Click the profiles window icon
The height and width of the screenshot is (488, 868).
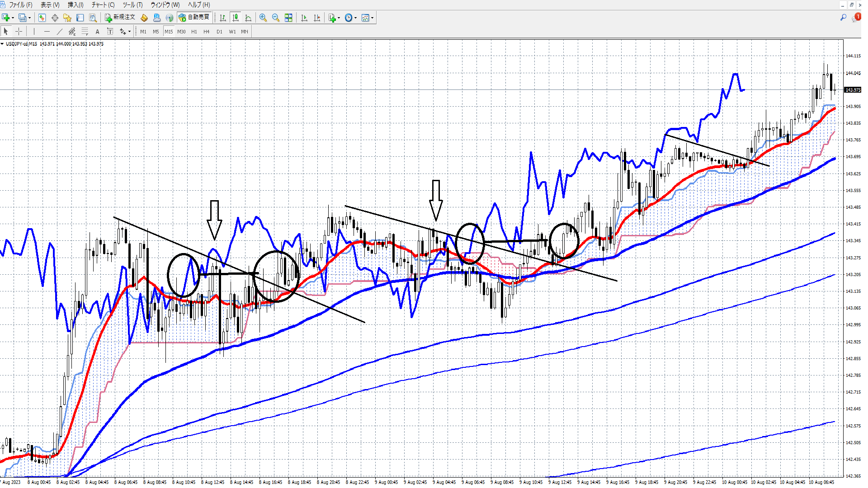[22, 18]
